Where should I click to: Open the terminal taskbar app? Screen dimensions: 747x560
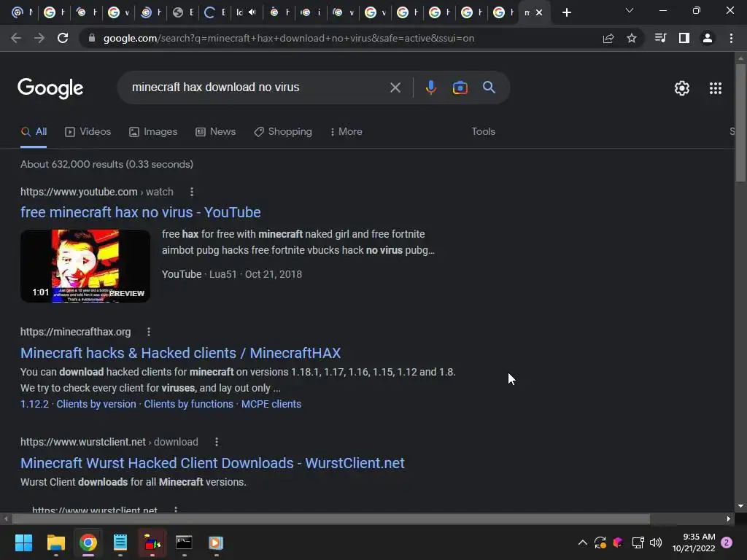click(184, 542)
